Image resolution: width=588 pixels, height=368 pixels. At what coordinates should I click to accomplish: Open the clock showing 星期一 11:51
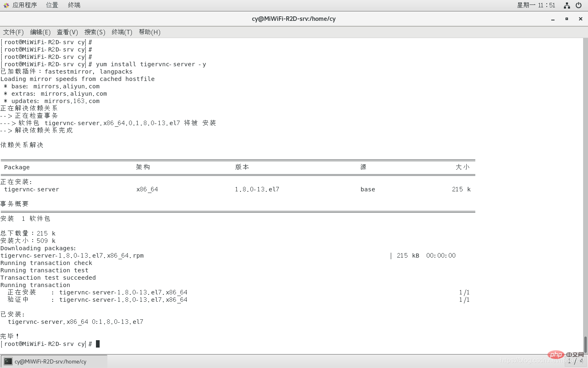pos(536,5)
